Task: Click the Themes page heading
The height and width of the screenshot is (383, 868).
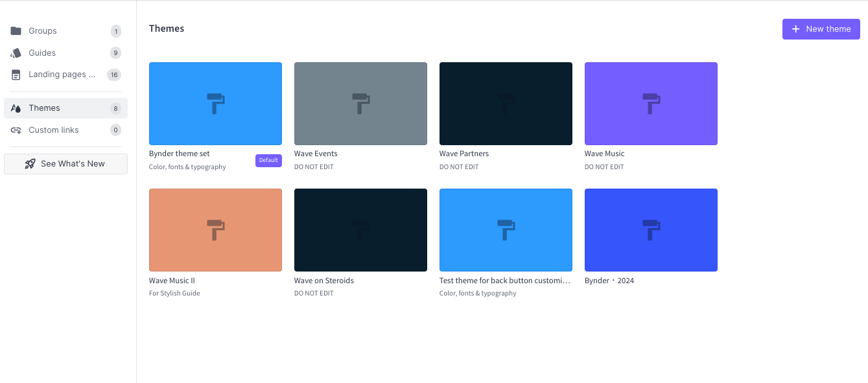Action: tap(167, 29)
